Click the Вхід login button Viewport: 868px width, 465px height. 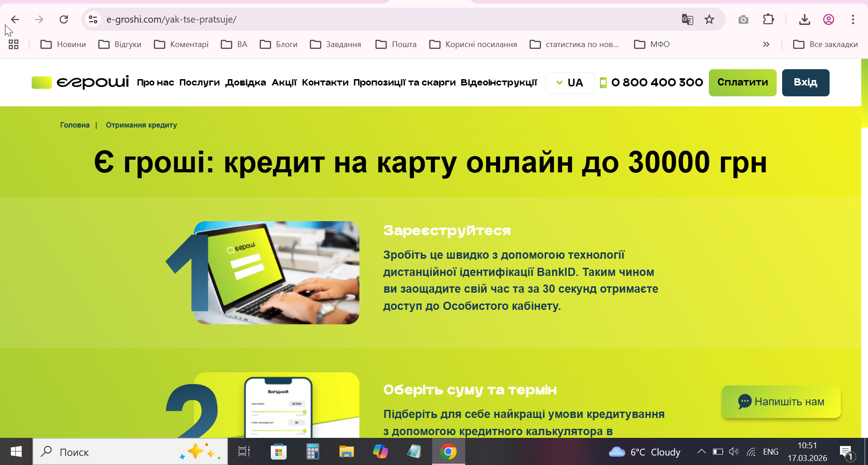pyautogui.click(x=806, y=83)
